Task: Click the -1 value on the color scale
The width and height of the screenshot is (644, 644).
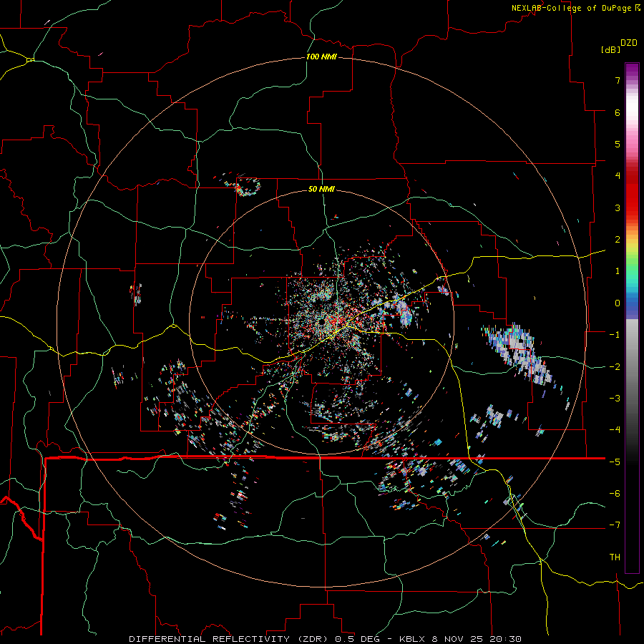Action: point(615,335)
